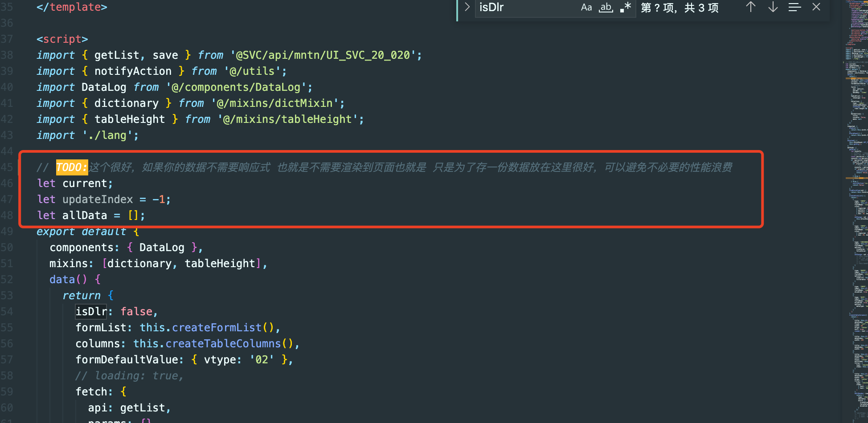Image resolution: width=868 pixels, height=423 pixels.
Task: Click the '02' vtype string value
Action: (x=262, y=360)
